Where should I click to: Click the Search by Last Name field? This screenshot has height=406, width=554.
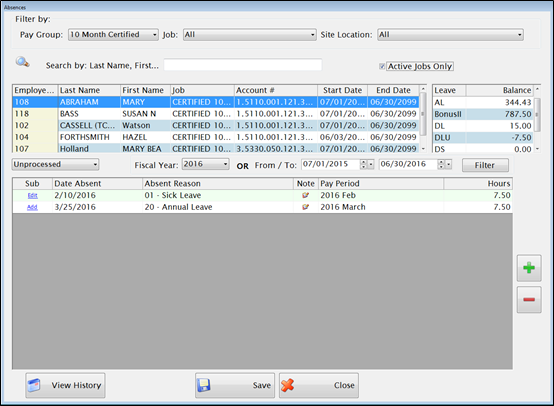point(243,65)
